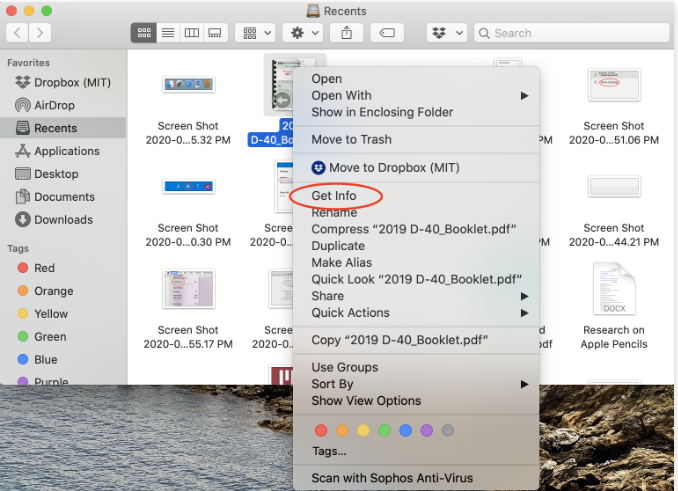The width and height of the screenshot is (678, 491).
Task: Select Dropbox (MIT) in the sidebar
Action: pos(63,82)
